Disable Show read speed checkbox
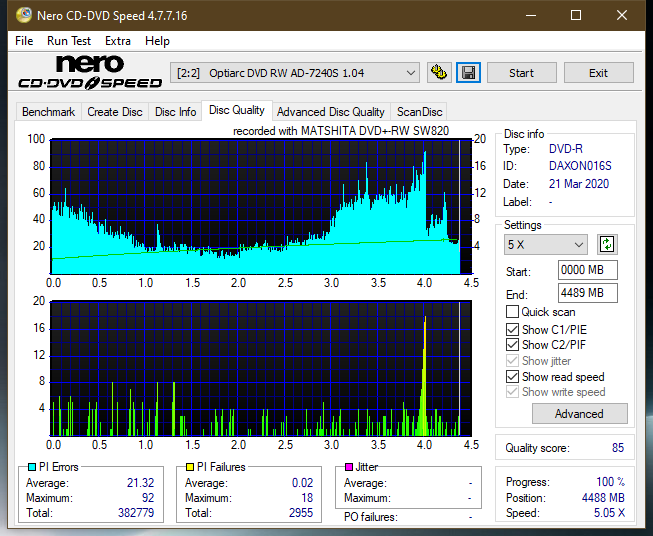The image size is (653, 536). [x=512, y=376]
